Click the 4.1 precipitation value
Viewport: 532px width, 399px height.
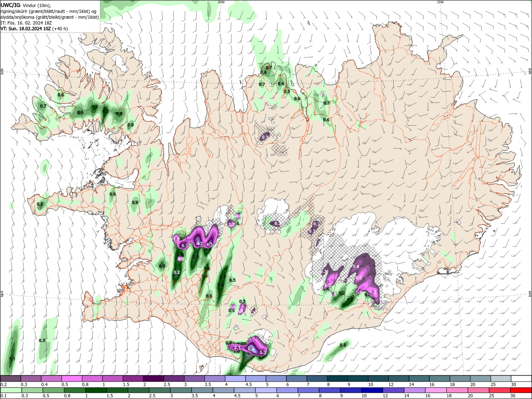tap(209, 245)
